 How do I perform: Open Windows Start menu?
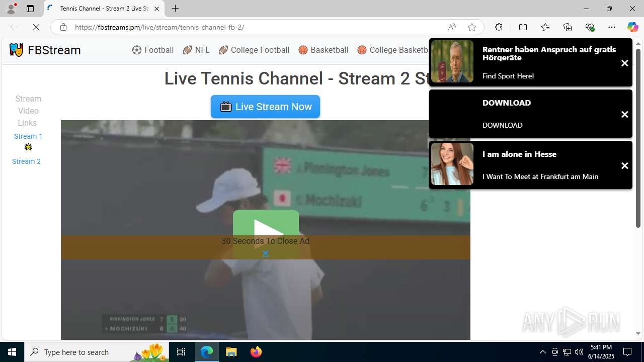coord(12,352)
